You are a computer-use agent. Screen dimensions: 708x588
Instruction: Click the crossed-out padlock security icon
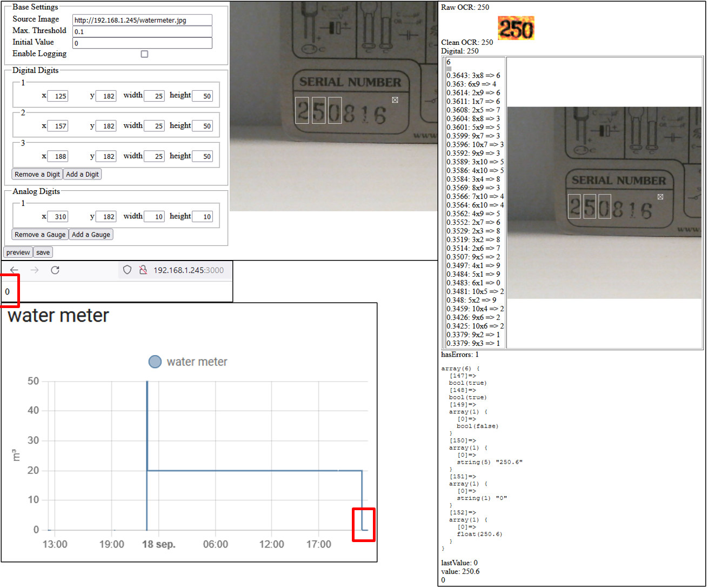[143, 270]
